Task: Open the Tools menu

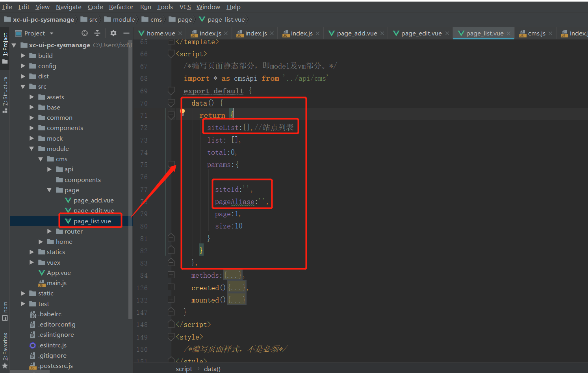Action: tap(165, 7)
